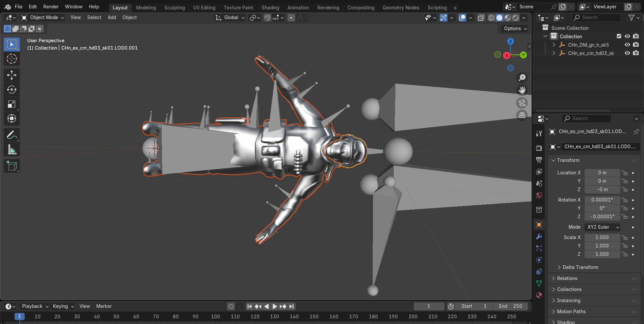Open the World properties tab
The height and width of the screenshot is (324, 644).
click(539, 195)
